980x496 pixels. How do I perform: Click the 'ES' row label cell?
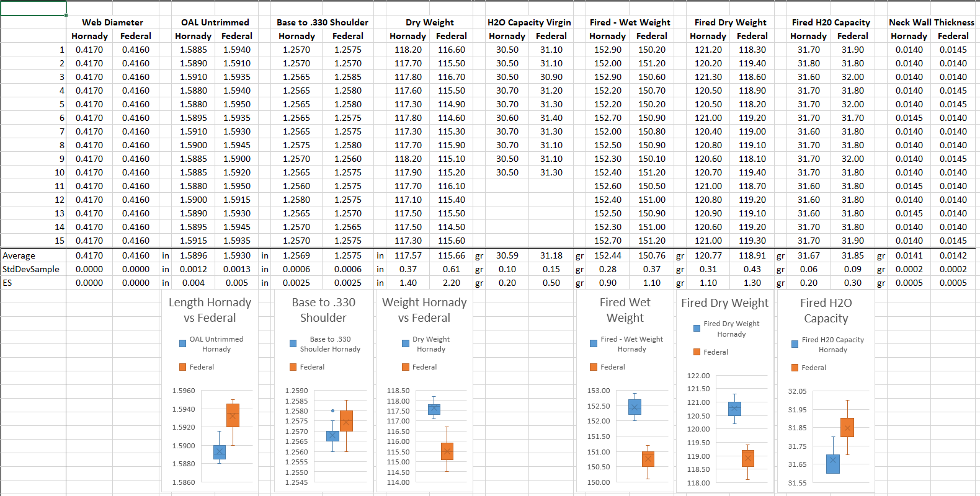(x=33, y=283)
